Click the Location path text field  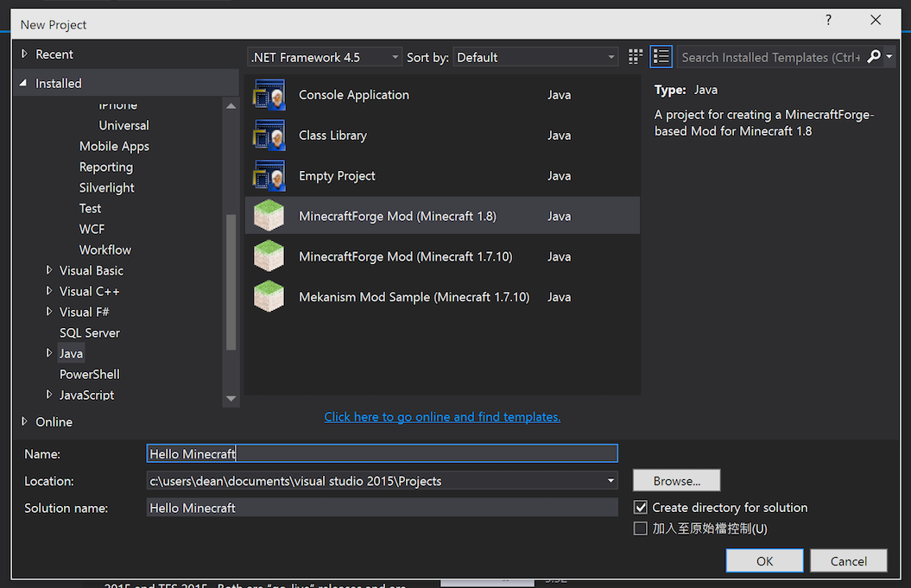[x=375, y=481]
